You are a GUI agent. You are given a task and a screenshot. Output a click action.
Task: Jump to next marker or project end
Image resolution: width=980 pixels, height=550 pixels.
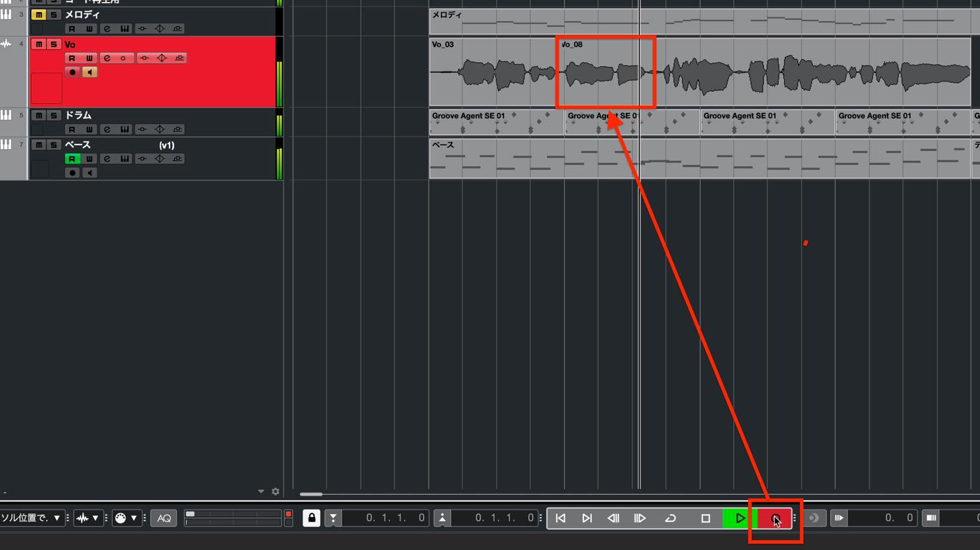[587, 518]
